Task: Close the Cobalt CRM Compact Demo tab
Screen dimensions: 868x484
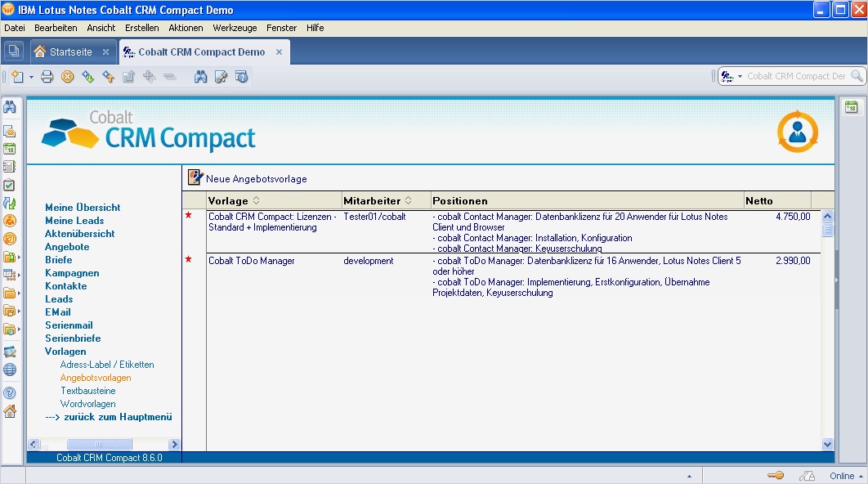Action: tap(279, 52)
